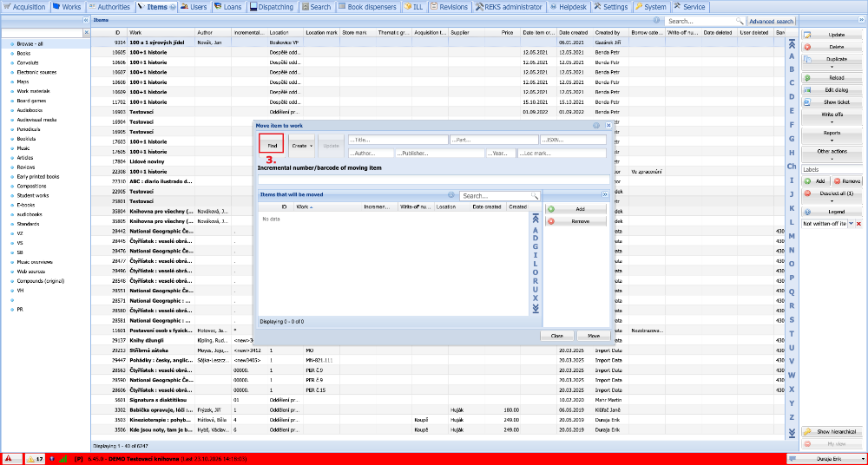
Task: Select the row 100 a 1 sýrových jídel
Action: [x=437, y=42]
